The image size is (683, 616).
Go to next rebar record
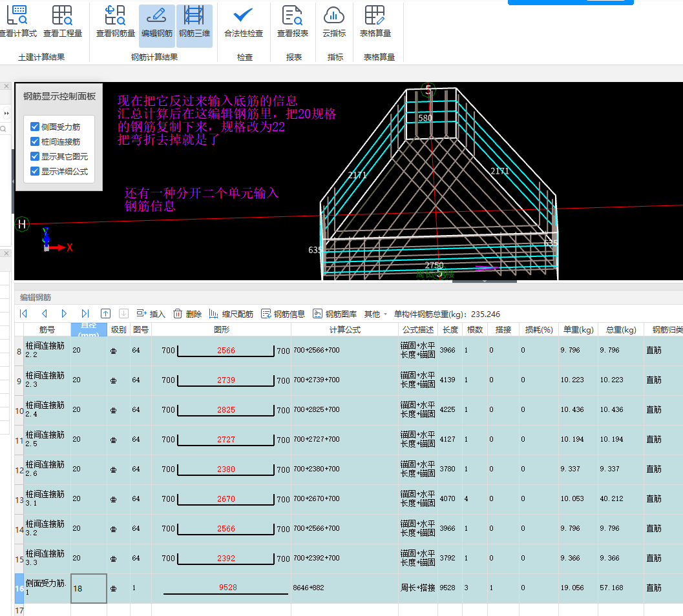click(64, 313)
